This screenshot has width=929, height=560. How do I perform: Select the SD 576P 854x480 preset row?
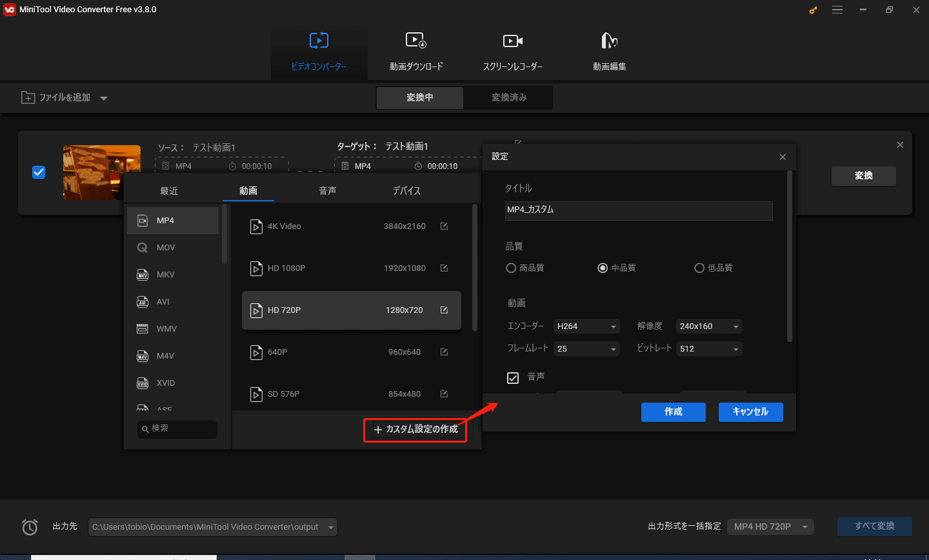click(x=352, y=394)
